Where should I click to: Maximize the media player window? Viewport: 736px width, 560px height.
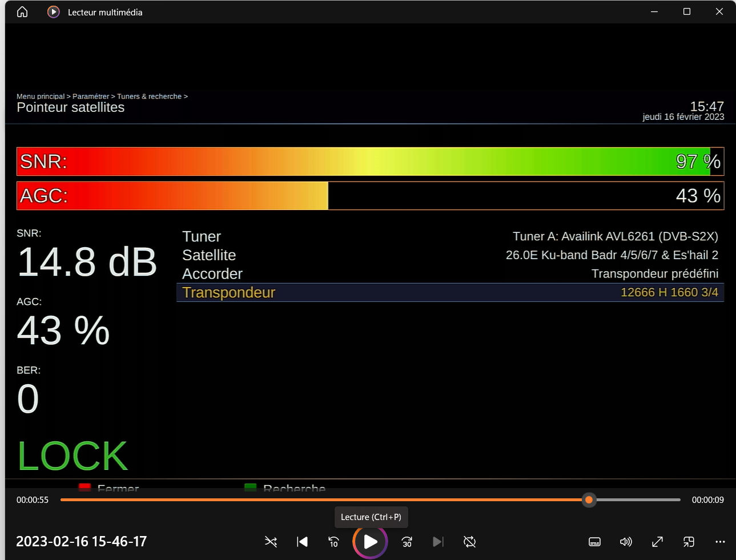(687, 12)
